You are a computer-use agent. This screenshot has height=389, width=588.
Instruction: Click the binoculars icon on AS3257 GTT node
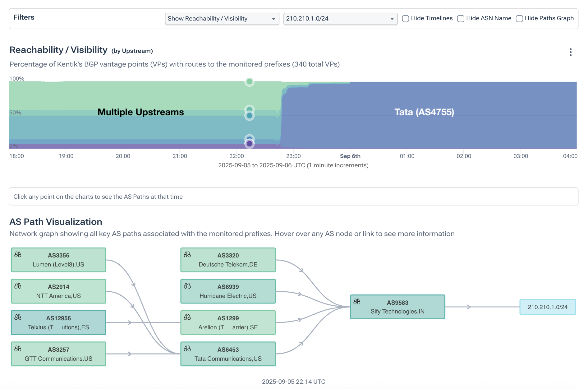18,349
